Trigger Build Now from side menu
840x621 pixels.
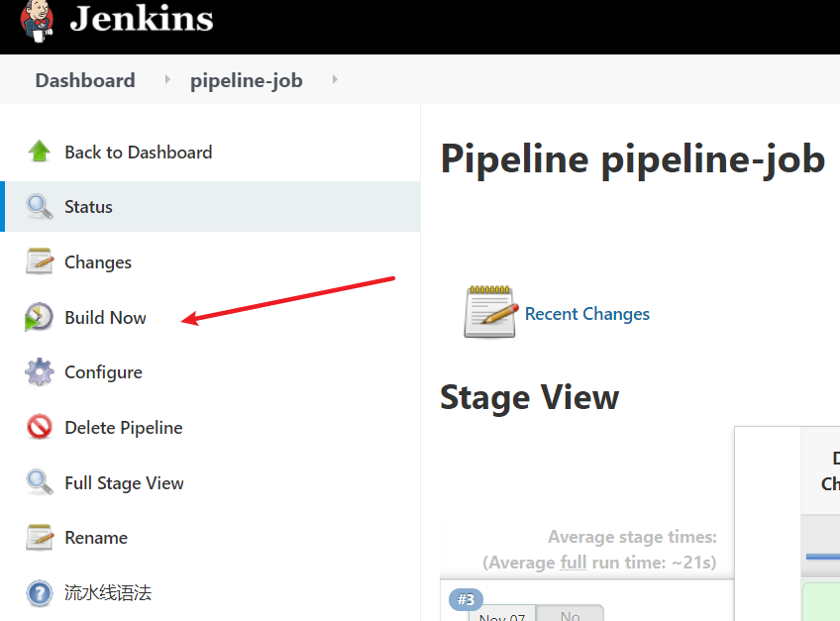tap(106, 318)
